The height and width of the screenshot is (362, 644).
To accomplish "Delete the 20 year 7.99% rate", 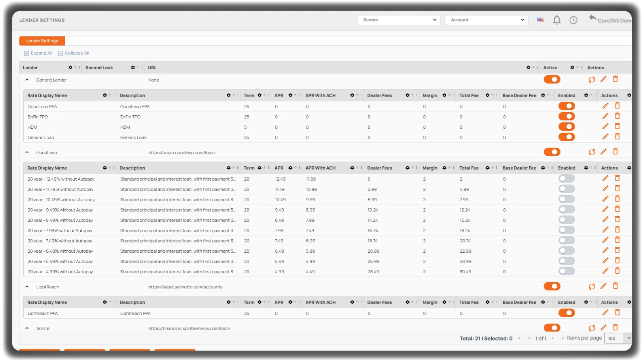I will click(617, 230).
